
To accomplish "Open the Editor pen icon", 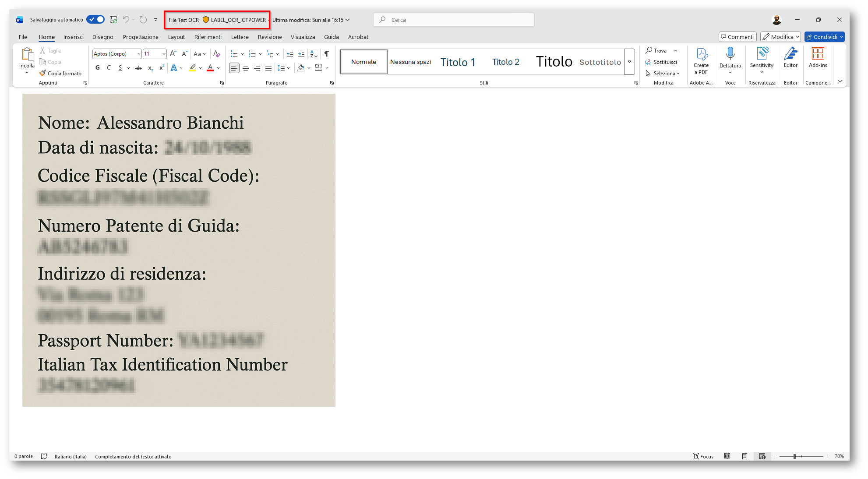I will tap(790, 54).
